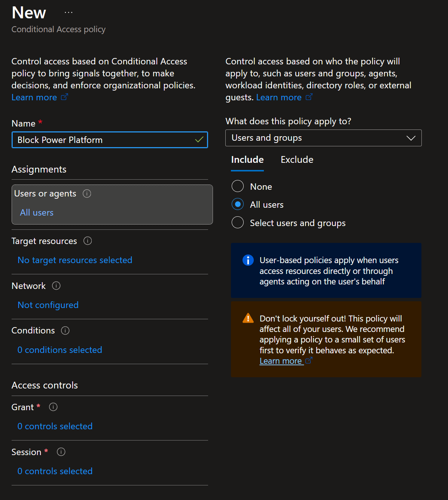
Task: Select the All users radio option
Action: tap(238, 204)
